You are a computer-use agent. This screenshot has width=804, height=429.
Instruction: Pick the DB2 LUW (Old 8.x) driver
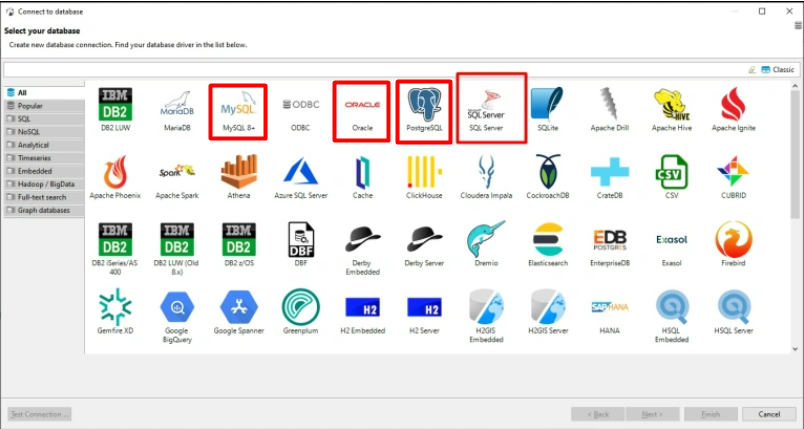(177, 249)
